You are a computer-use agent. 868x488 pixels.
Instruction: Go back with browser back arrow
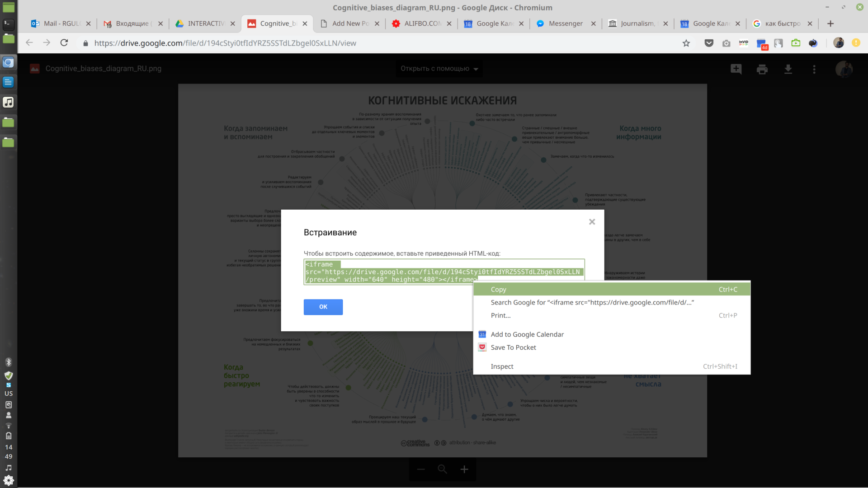29,43
